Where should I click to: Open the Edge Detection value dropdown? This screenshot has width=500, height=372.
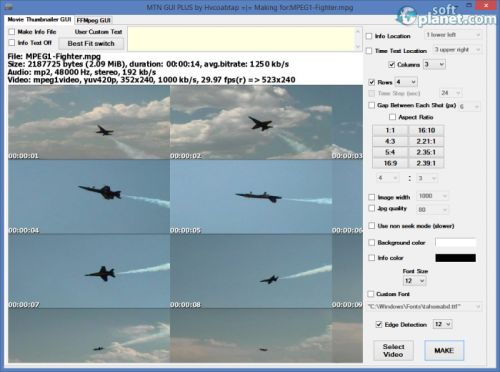(443, 324)
